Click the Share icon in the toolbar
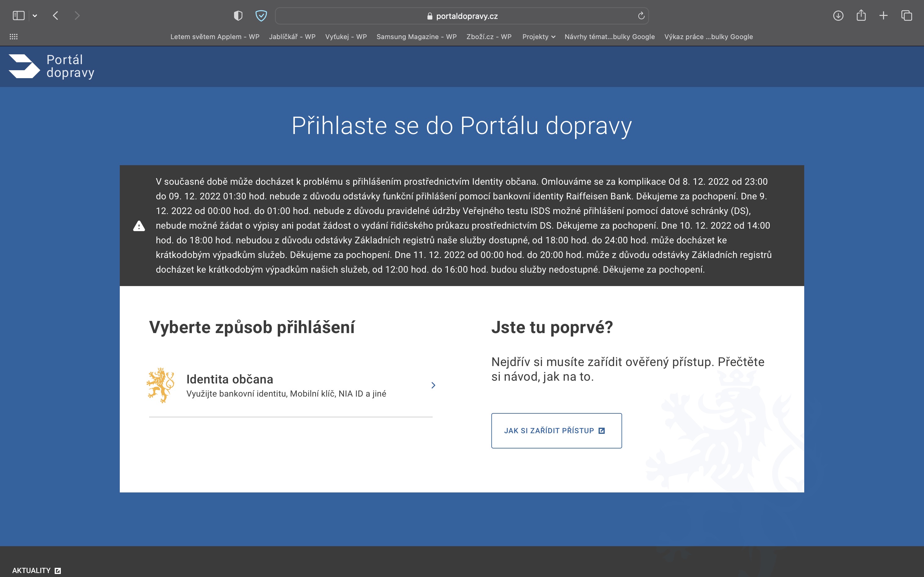 coord(861,16)
